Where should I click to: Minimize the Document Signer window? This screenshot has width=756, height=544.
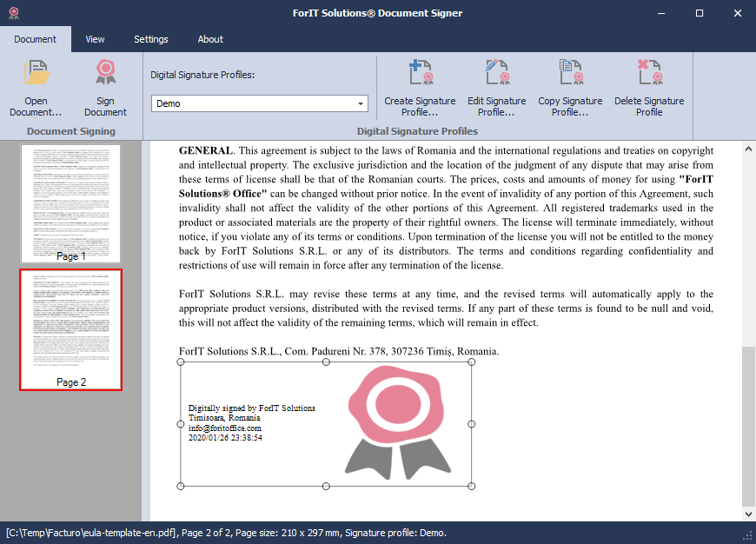tap(661, 13)
